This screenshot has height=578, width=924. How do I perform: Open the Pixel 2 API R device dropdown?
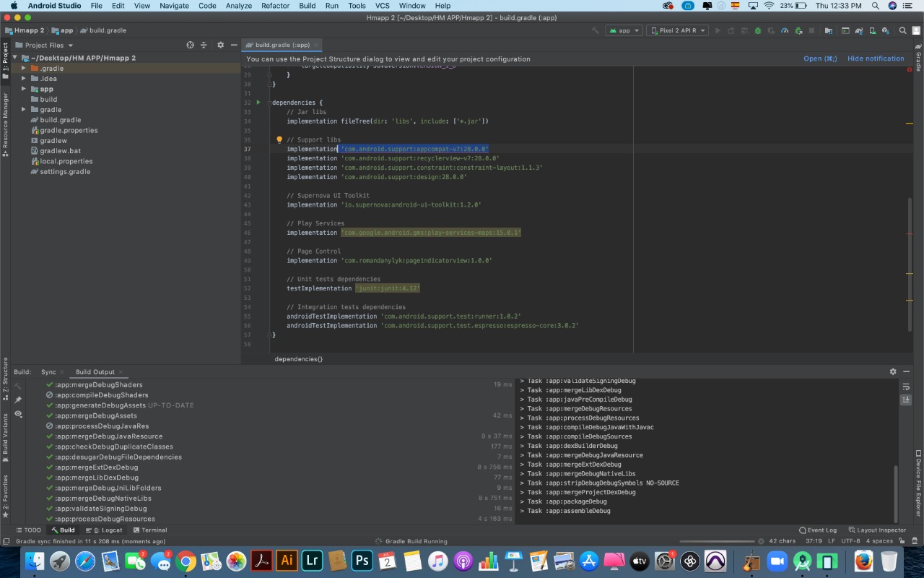coord(677,30)
